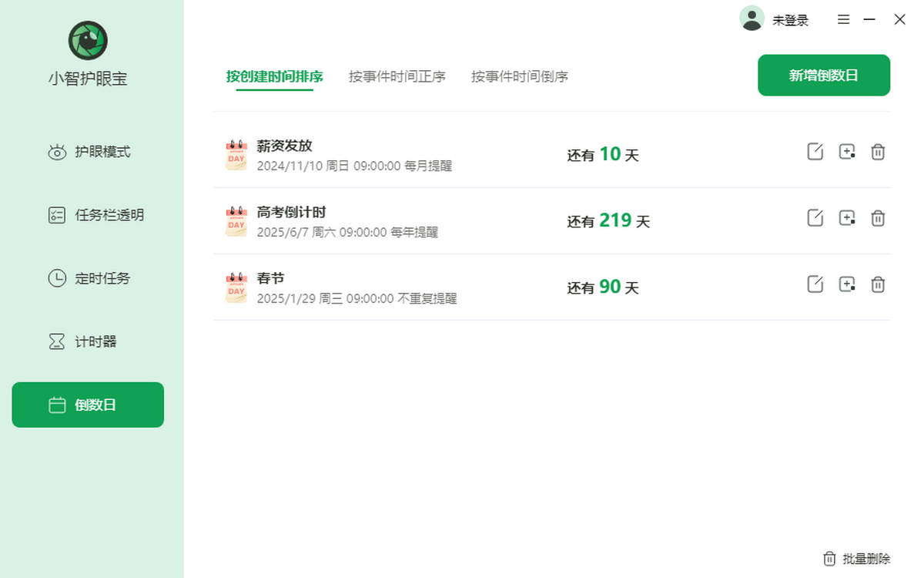Switch to 按创建时间排序 tab
The image size is (924, 578).
point(274,76)
